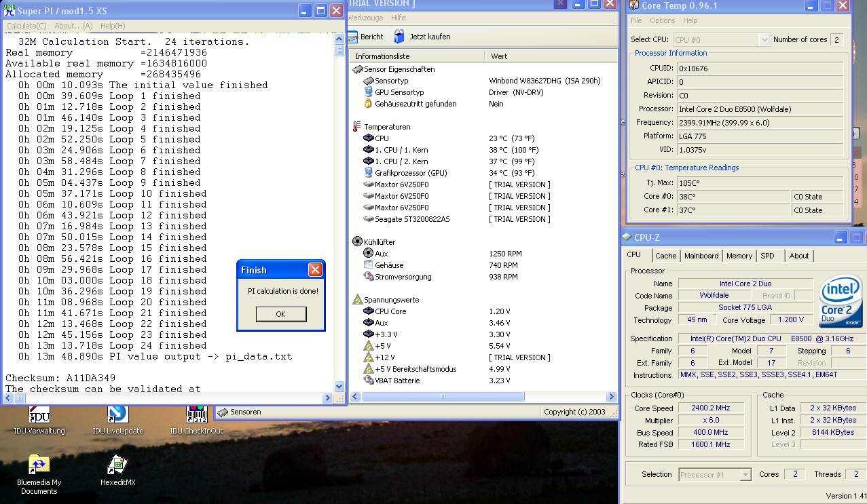This screenshot has height=504, width=867.
Task: Click the Checksum: A11DA349 line in Super PI
Action: pos(60,378)
